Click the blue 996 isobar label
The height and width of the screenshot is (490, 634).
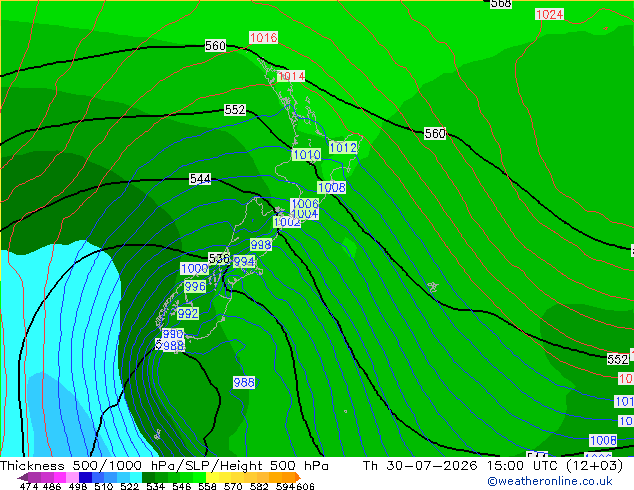tap(195, 287)
